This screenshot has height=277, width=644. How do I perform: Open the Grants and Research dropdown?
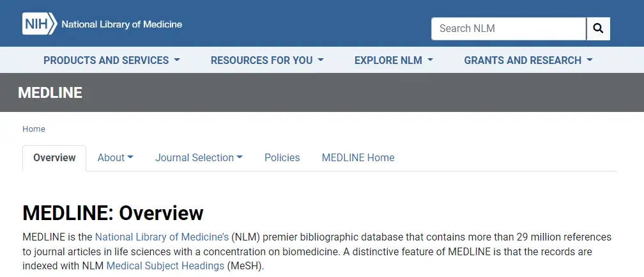[528, 60]
